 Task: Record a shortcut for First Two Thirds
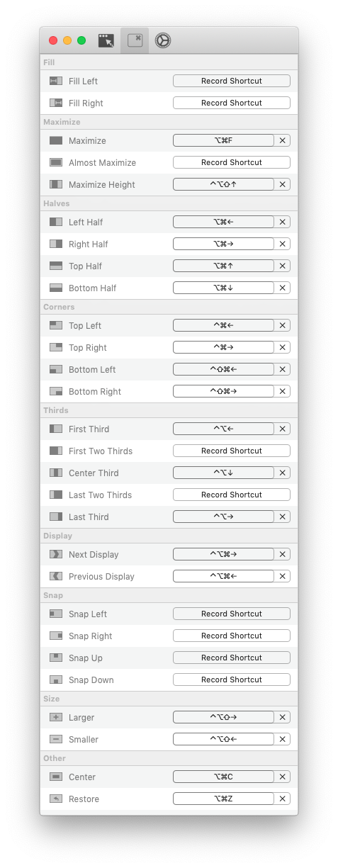pos(232,451)
